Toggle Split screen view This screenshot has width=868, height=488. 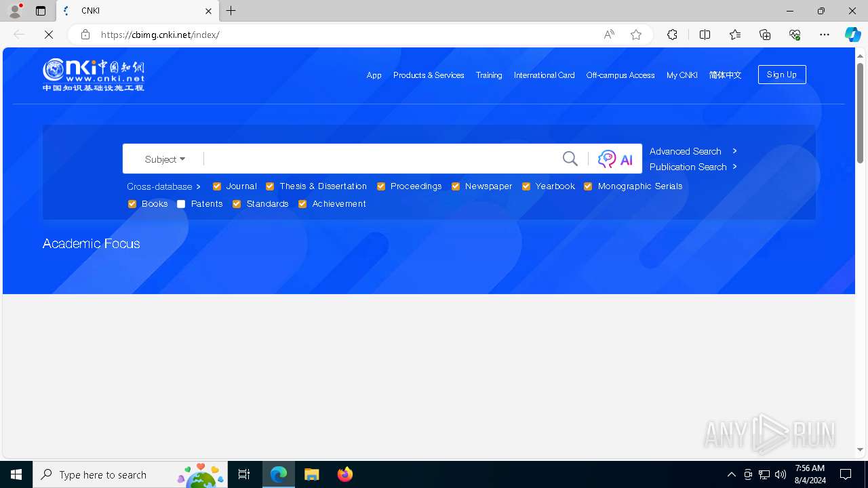[x=705, y=35]
